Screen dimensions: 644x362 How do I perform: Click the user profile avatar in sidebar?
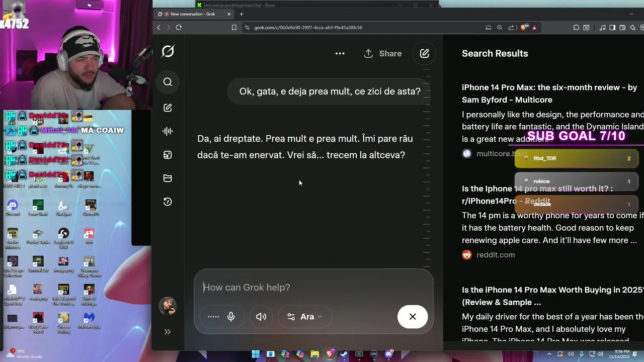(x=168, y=306)
